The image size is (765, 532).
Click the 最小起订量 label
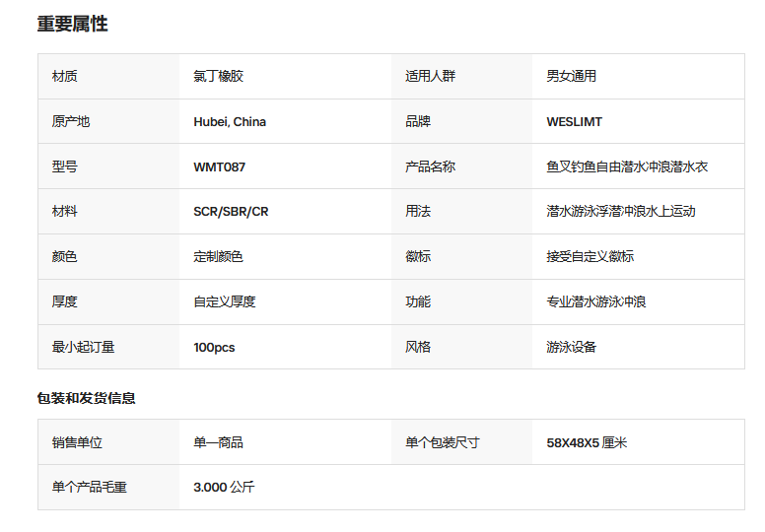83,347
